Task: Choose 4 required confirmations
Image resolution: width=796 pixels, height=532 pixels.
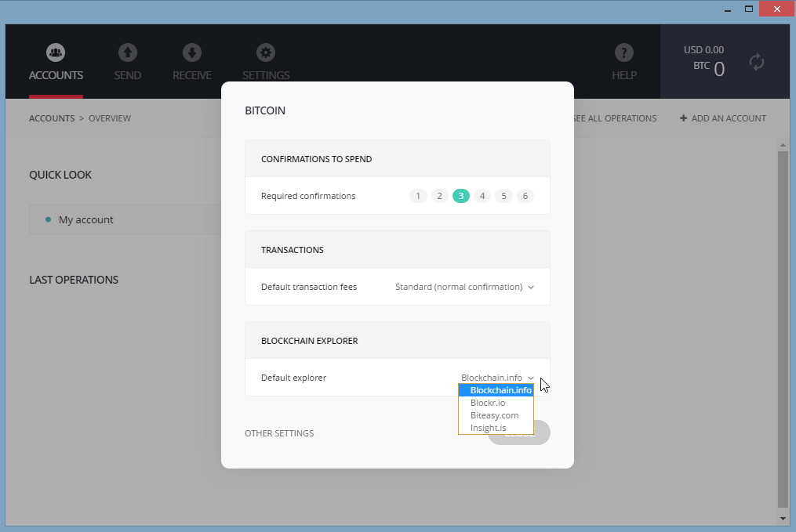Action: [x=482, y=196]
